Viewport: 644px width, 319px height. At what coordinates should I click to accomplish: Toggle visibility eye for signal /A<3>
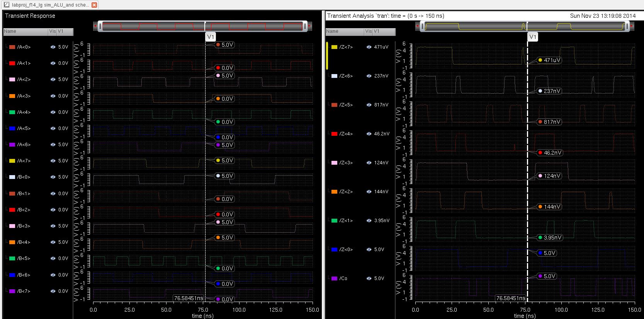click(x=53, y=96)
